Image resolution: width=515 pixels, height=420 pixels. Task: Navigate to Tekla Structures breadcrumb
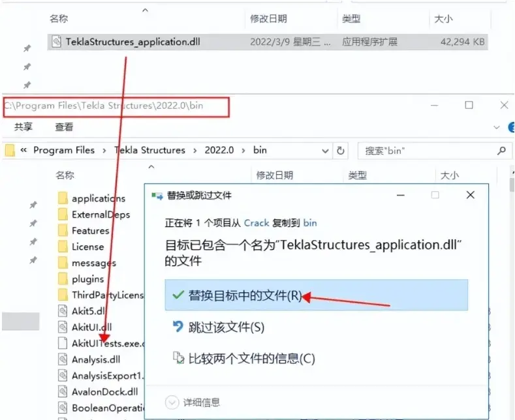click(149, 150)
